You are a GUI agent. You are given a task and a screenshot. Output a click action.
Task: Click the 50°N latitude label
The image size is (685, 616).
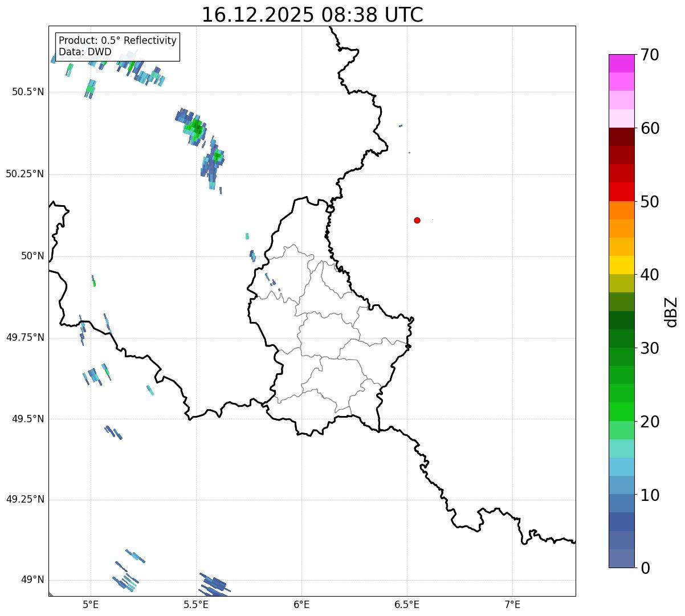32,256
